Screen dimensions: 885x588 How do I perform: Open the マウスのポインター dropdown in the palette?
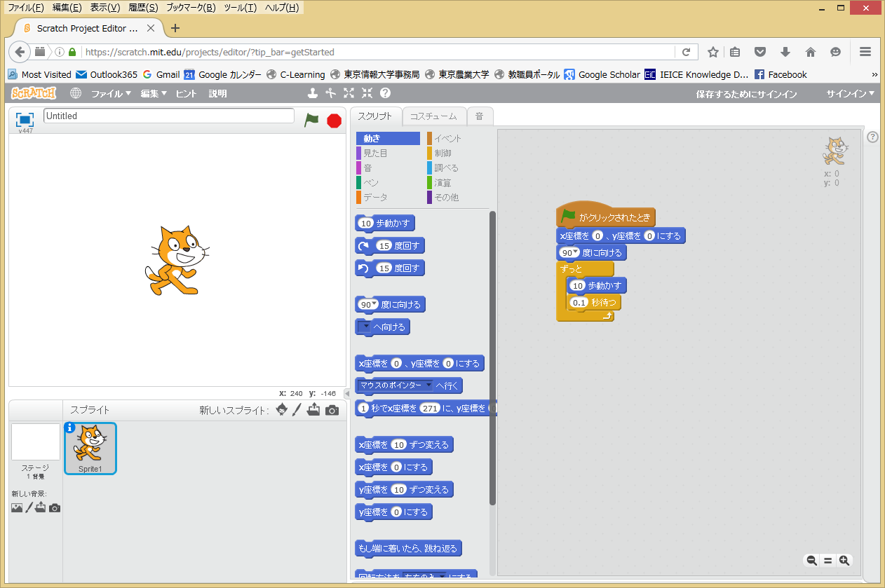click(x=395, y=385)
